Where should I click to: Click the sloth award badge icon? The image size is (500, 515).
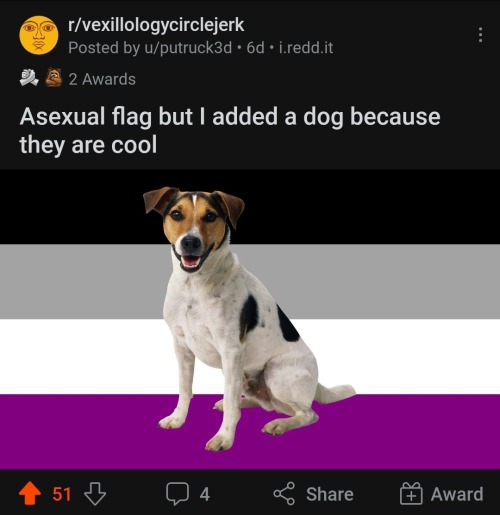[54, 77]
